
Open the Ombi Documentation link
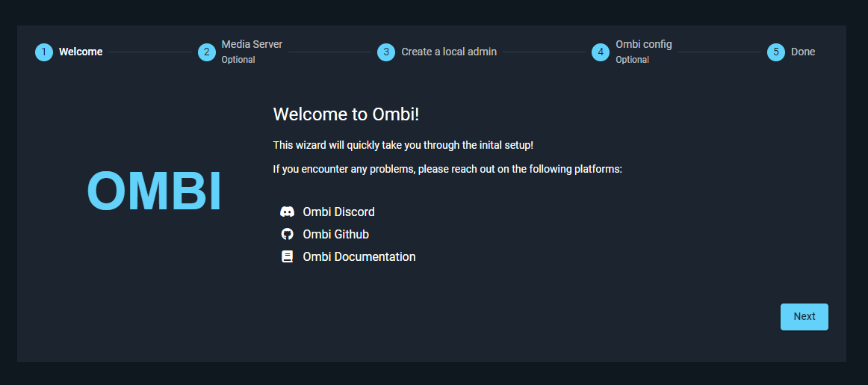click(x=359, y=256)
